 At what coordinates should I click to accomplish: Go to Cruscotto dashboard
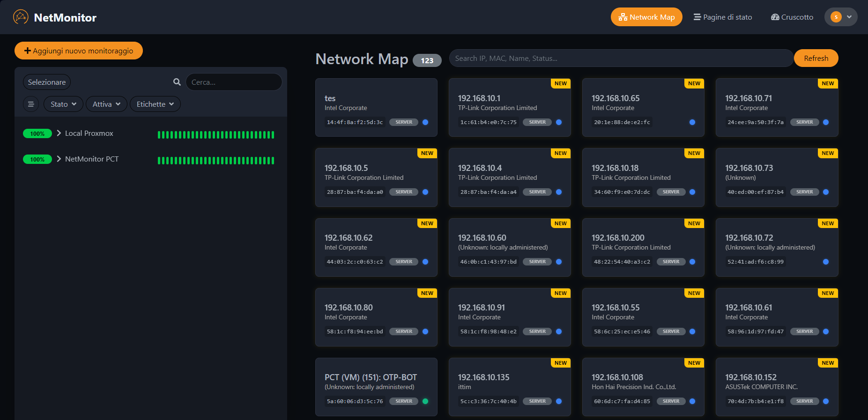pos(792,17)
